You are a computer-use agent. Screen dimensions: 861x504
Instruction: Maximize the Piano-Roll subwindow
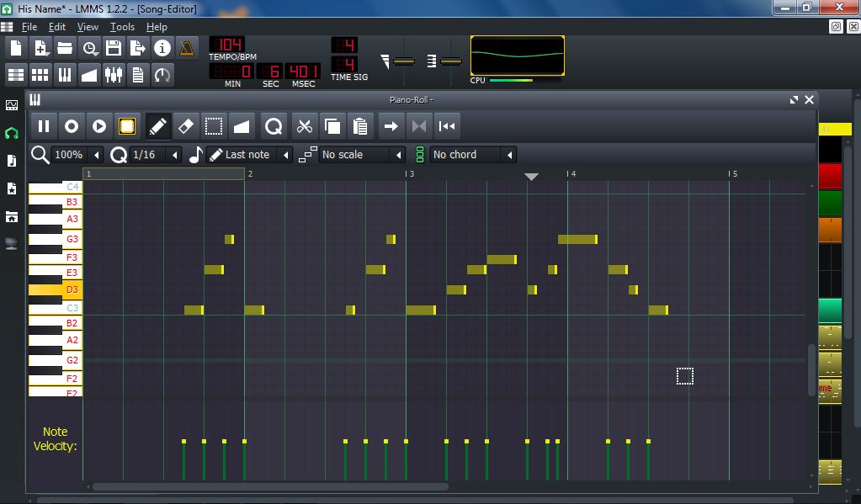[794, 100]
